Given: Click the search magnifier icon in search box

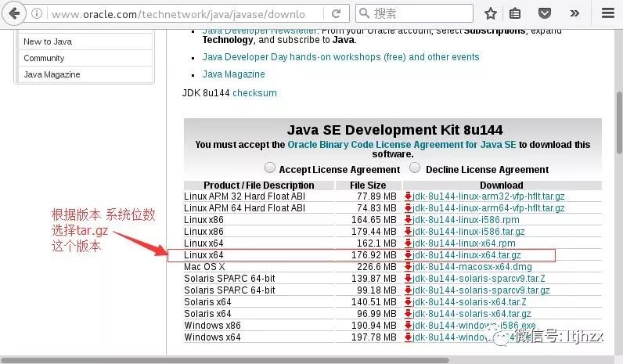Looking at the screenshot, I should tap(364, 13).
